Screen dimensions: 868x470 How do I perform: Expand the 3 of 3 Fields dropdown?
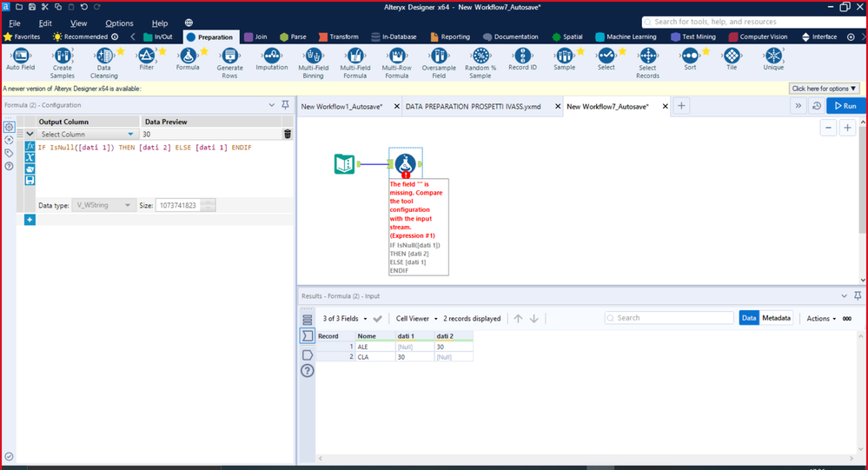(x=345, y=318)
